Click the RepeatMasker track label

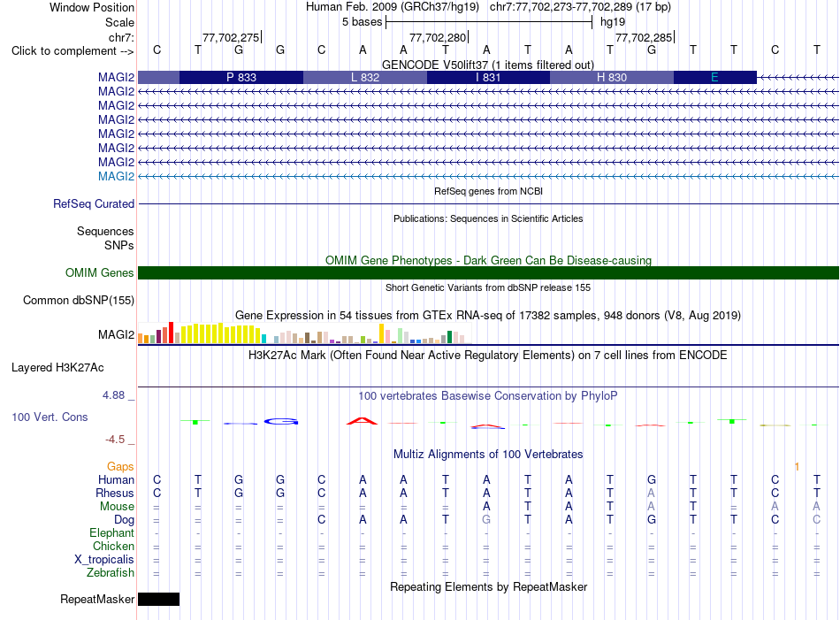pyautogui.click(x=97, y=599)
